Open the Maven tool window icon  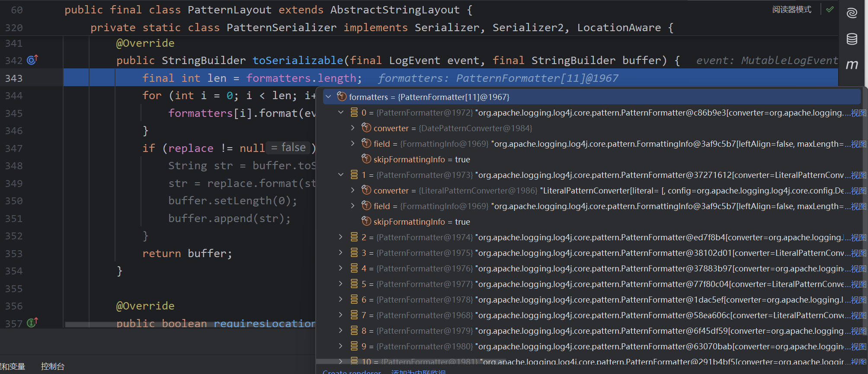point(852,64)
